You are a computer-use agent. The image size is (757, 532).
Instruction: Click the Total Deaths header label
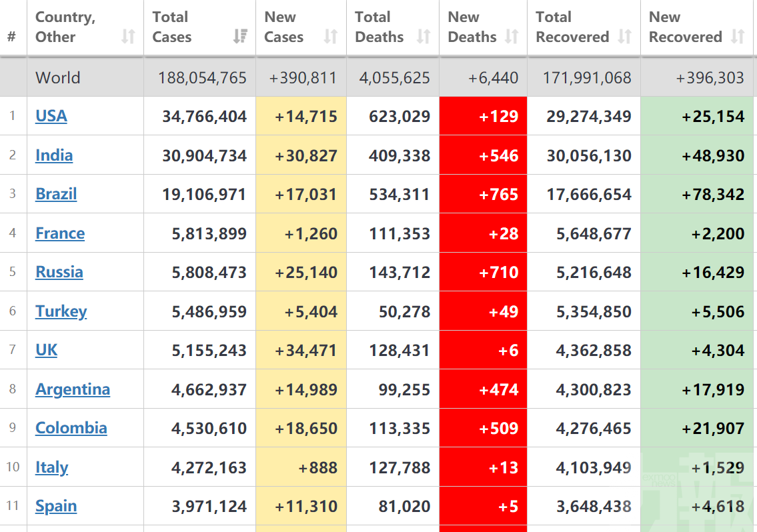pos(379,27)
